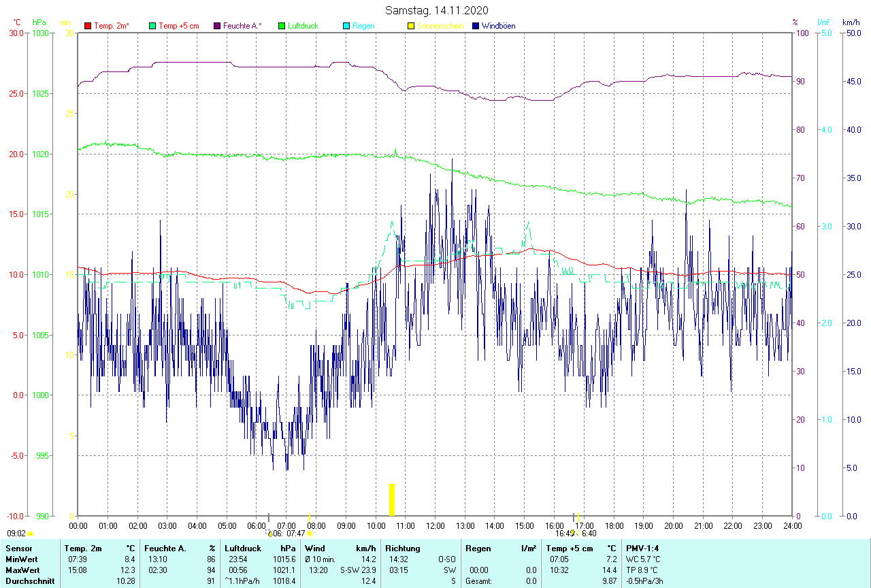The width and height of the screenshot is (871, 588).
Task: Click the '07:05' Temp +5 cm minimum time
Action: (561, 559)
